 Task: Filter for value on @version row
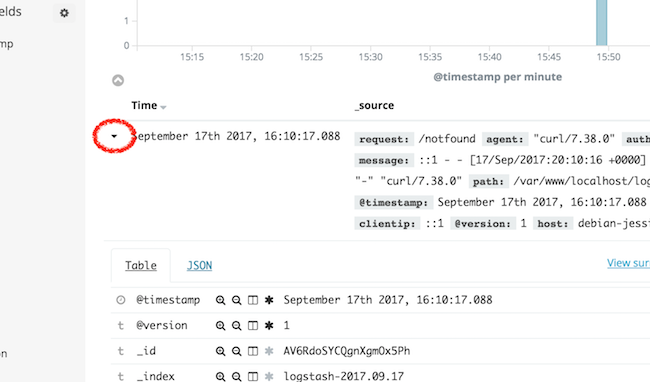(221, 326)
